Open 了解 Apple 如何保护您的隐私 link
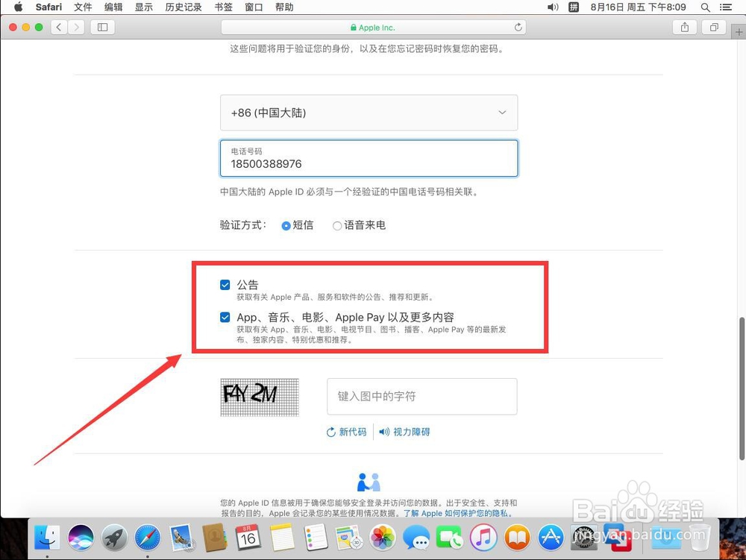 458,514
